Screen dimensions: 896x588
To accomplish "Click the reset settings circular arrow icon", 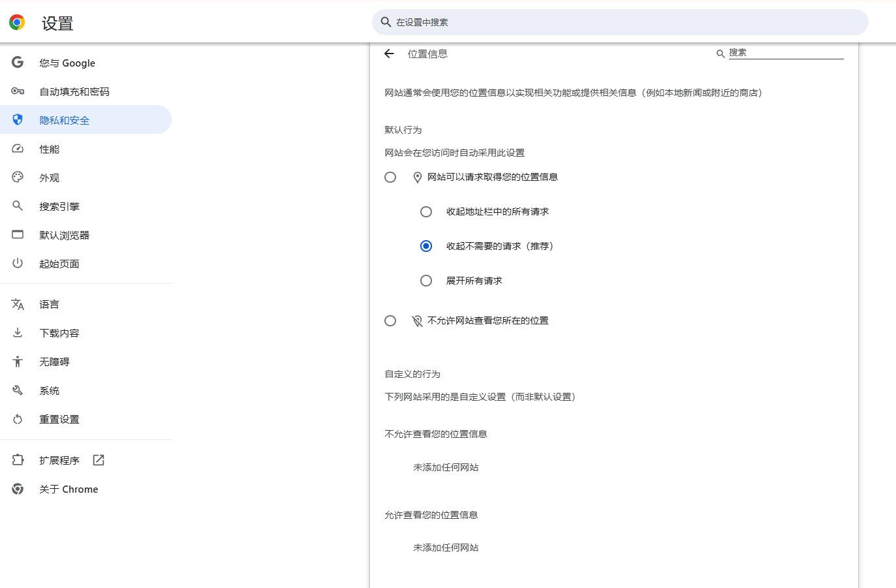I will pyautogui.click(x=18, y=419).
